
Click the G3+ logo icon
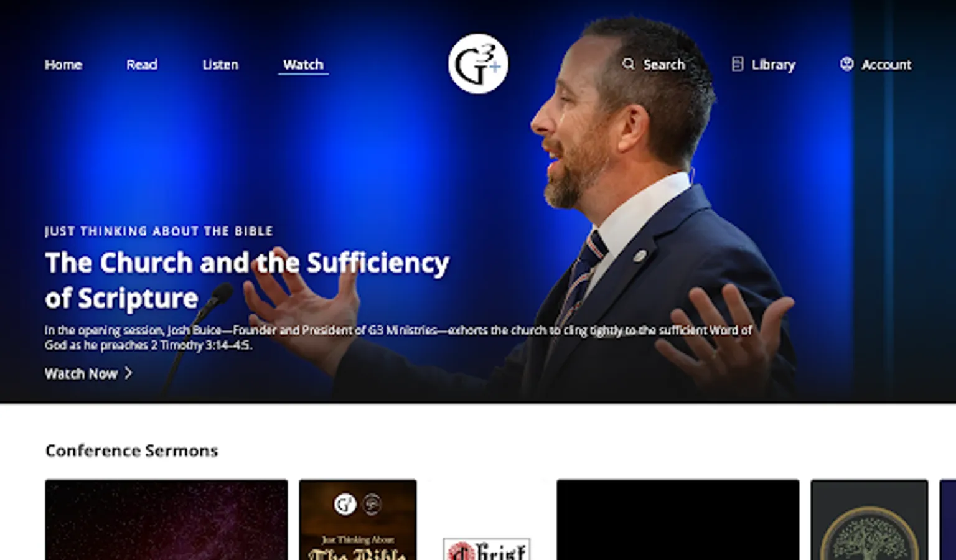point(478,64)
